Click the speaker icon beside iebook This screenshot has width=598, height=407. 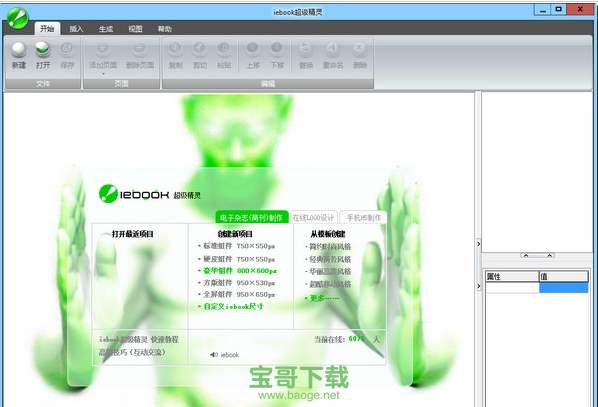[x=214, y=355]
